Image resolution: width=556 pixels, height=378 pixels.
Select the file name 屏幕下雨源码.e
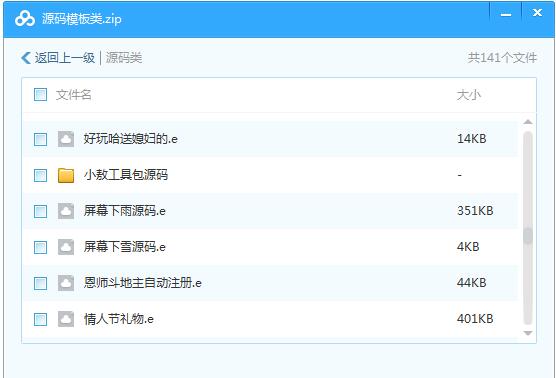(x=124, y=211)
